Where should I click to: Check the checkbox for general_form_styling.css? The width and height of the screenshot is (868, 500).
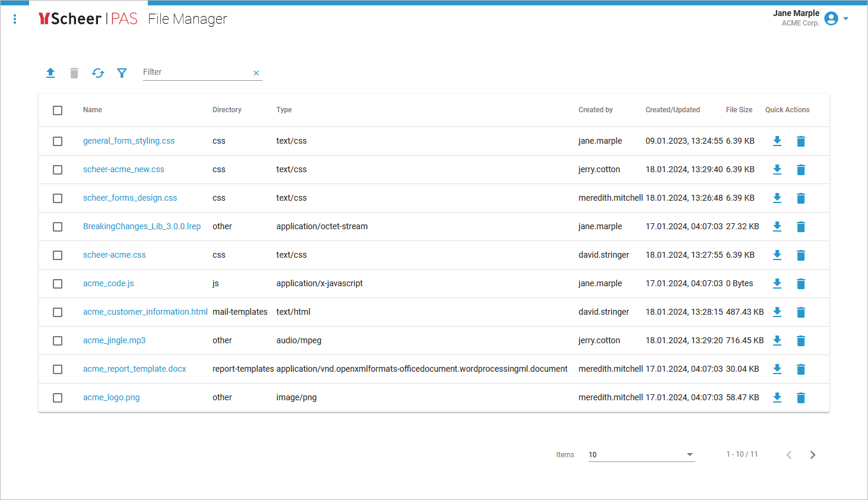58,141
